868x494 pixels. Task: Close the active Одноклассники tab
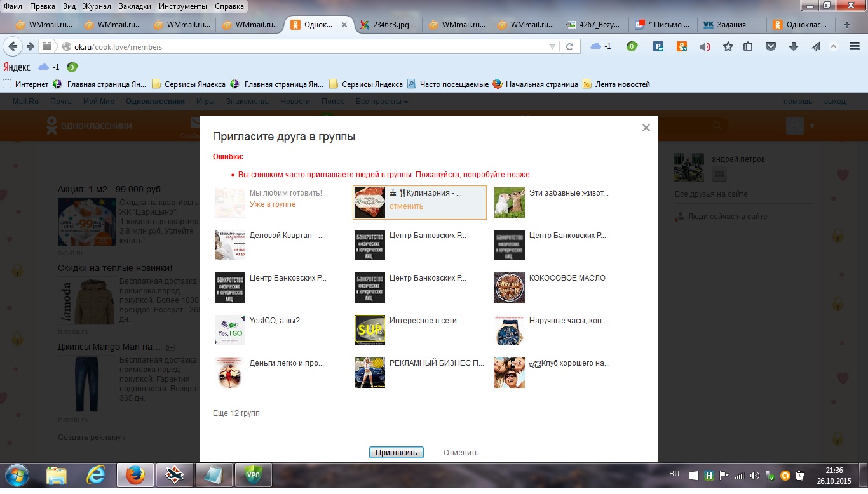pyautogui.click(x=344, y=25)
